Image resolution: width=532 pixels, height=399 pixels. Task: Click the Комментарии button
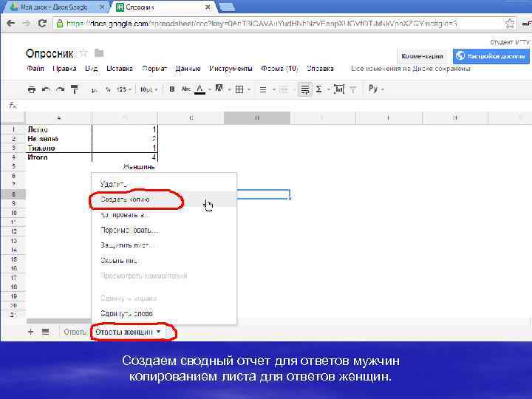click(423, 56)
